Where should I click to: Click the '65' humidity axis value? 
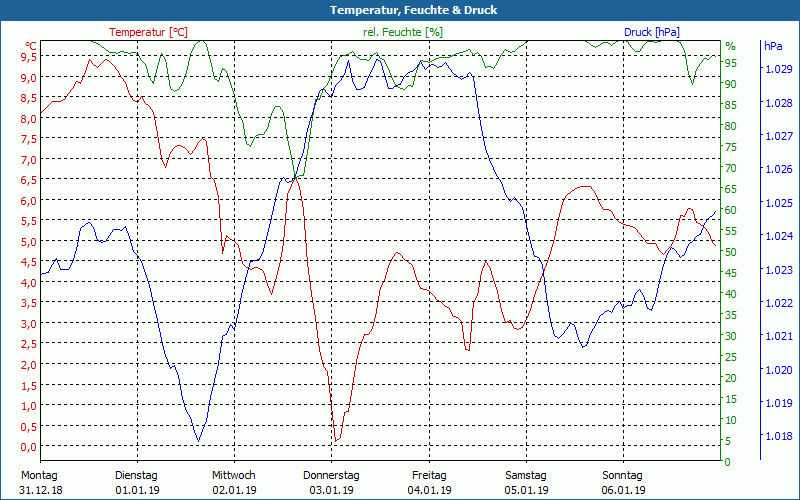tap(731, 189)
